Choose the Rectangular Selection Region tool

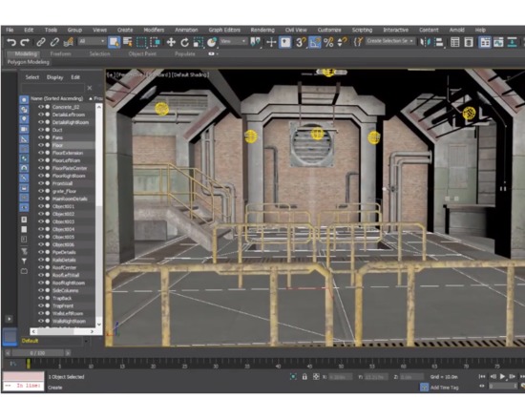coord(141,42)
